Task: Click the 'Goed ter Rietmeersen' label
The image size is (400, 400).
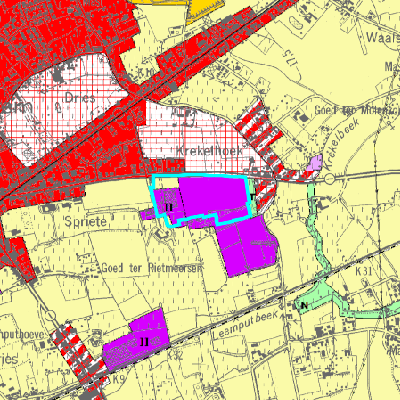Action: pos(152,267)
